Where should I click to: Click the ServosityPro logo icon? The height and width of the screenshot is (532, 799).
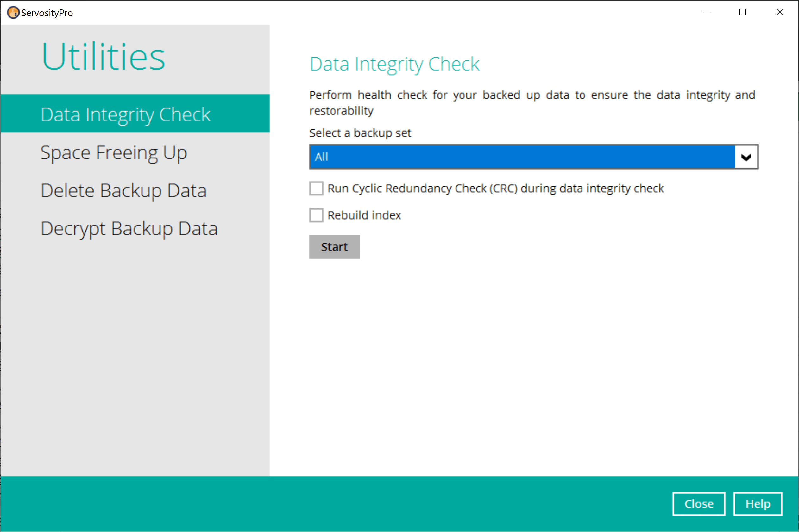13,12
